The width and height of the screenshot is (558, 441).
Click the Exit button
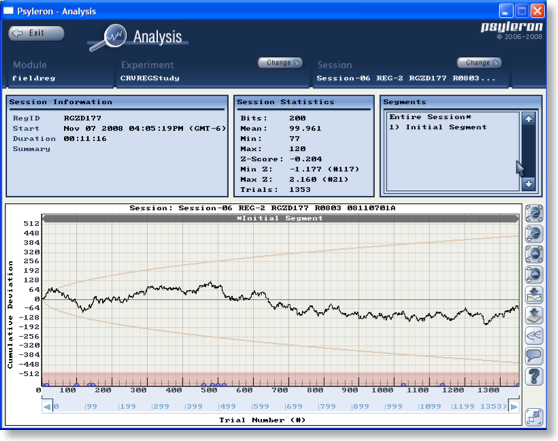click(36, 33)
